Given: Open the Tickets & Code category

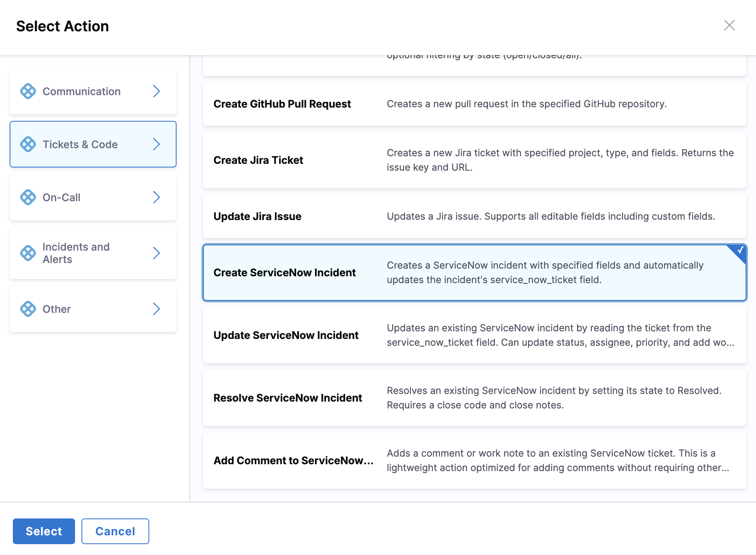Looking at the screenshot, I should [x=93, y=144].
